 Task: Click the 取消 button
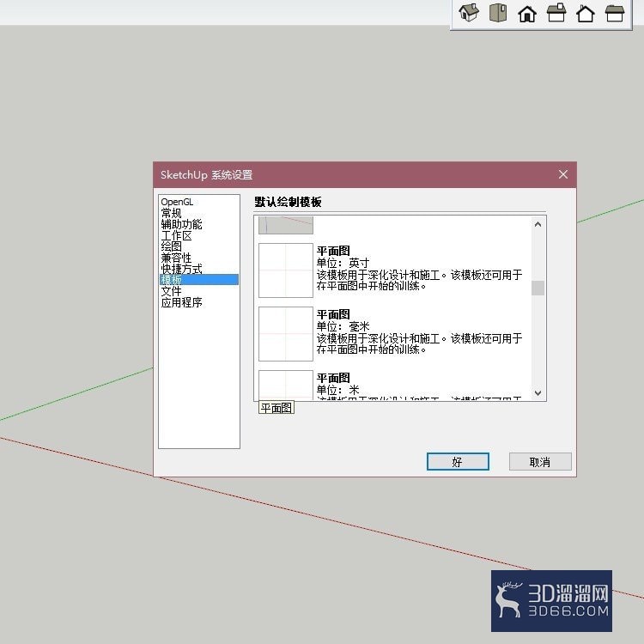(540, 462)
